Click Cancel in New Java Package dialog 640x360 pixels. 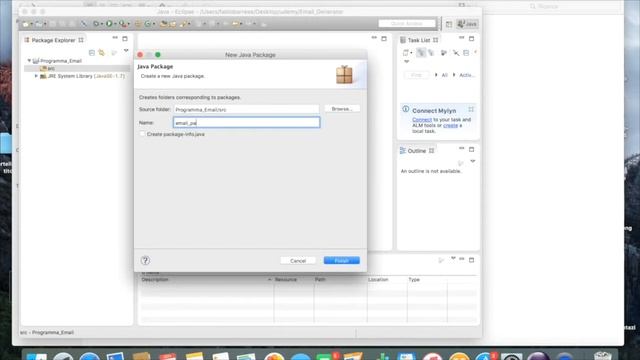[x=298, y=260]
